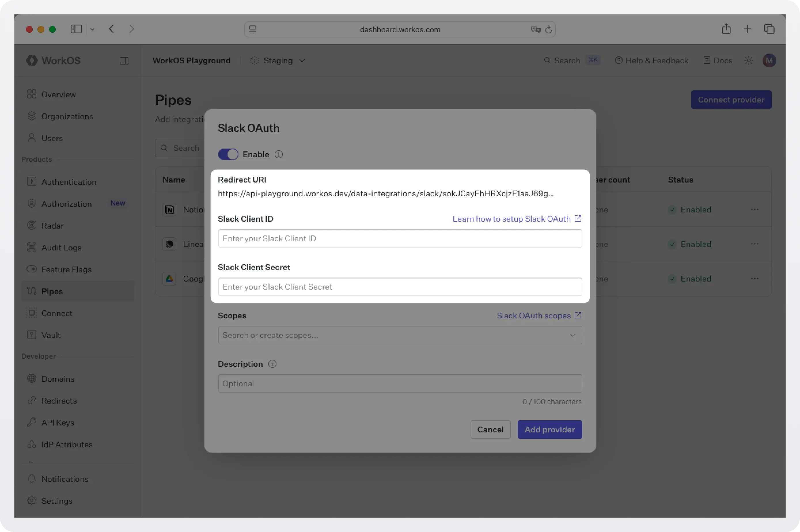Toggle the theme using the sun icon
This screenshot has width=800, height=532.
pos(748,60)
